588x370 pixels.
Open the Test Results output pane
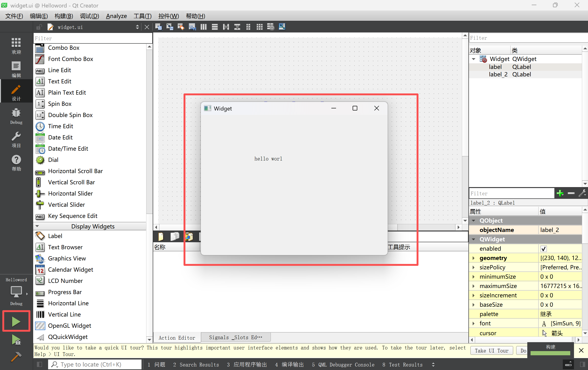(x=402, y=364)
